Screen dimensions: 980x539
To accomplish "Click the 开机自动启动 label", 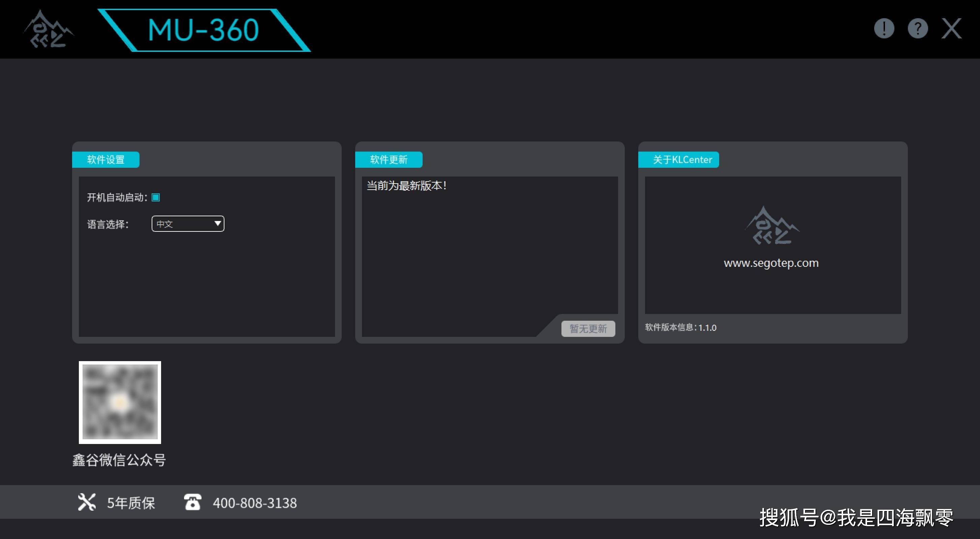I will [117, 197].
